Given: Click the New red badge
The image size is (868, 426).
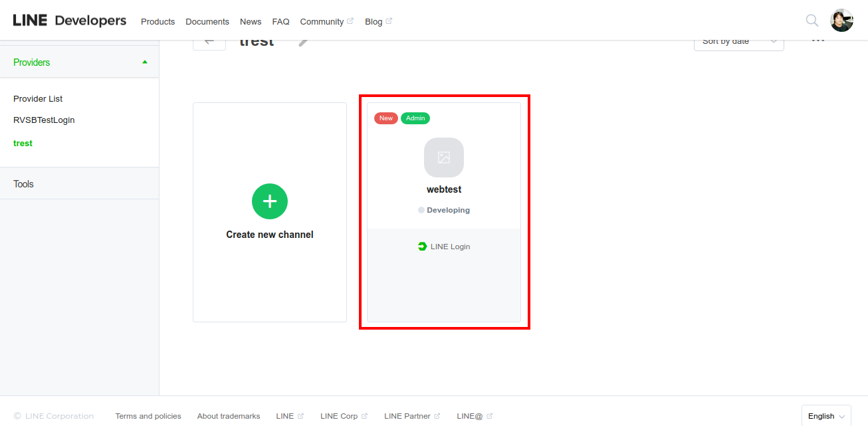Looking at the screenshot, I should [x=386, y=118].
